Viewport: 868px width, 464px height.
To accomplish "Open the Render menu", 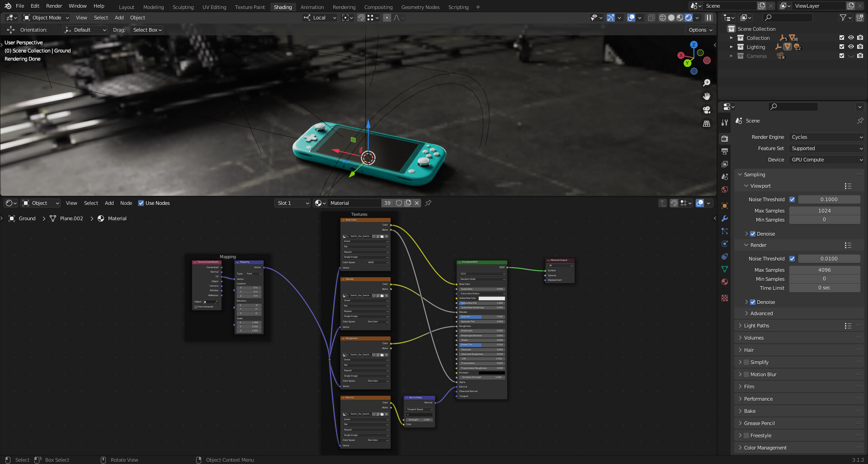I will click(54, 6).
